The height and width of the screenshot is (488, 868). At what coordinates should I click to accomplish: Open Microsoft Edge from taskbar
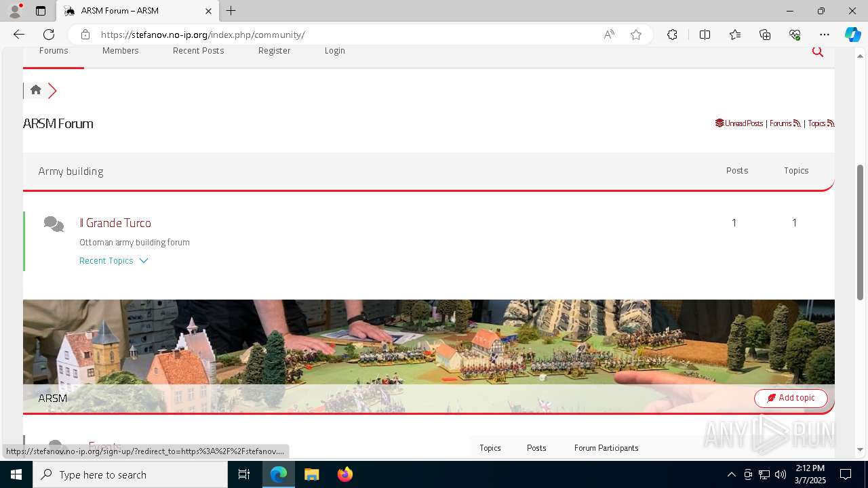[279, 474]
